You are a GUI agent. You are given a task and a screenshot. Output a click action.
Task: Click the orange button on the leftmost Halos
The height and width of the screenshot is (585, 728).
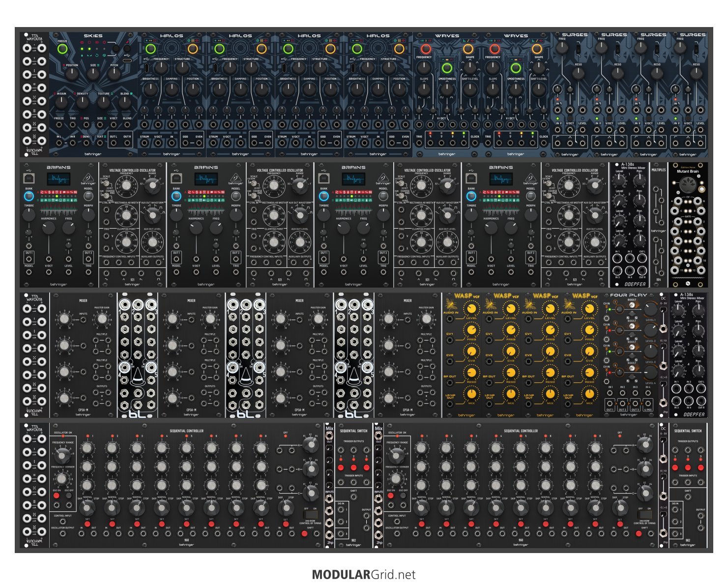193,49
